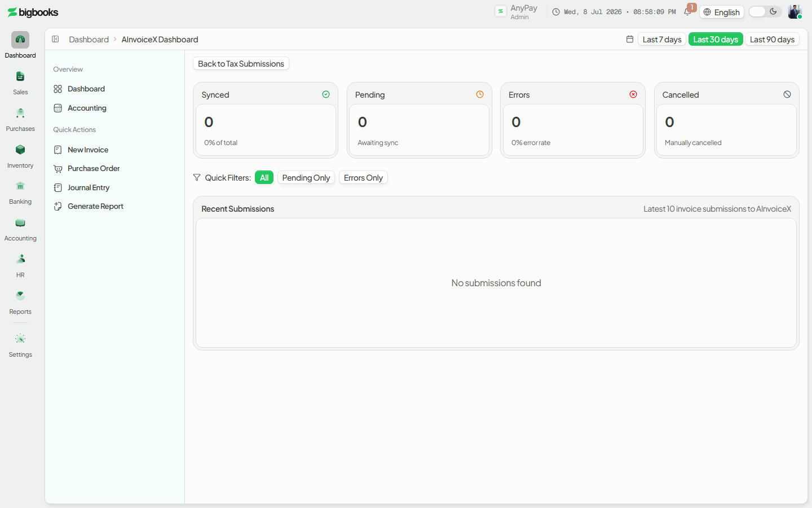Screen dimensions: 812x508
Task: Filter by Errors Only
Action: [x=363, y=177]
